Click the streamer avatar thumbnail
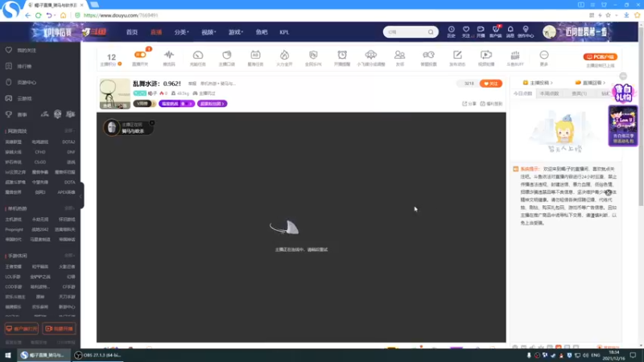The height and width of the screenshot is (362, 644). coord(114,94)
